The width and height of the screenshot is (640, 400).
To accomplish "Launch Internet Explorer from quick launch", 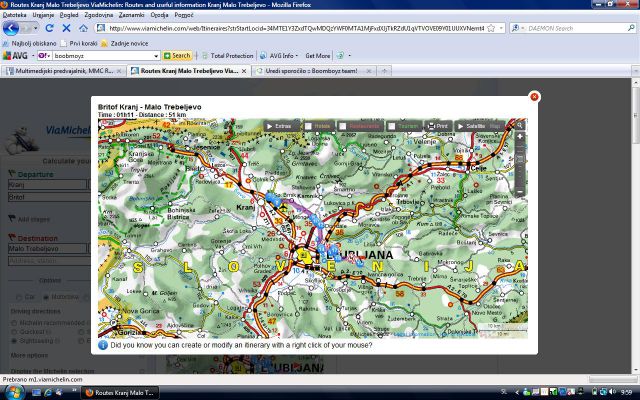I will pos(48,392).
